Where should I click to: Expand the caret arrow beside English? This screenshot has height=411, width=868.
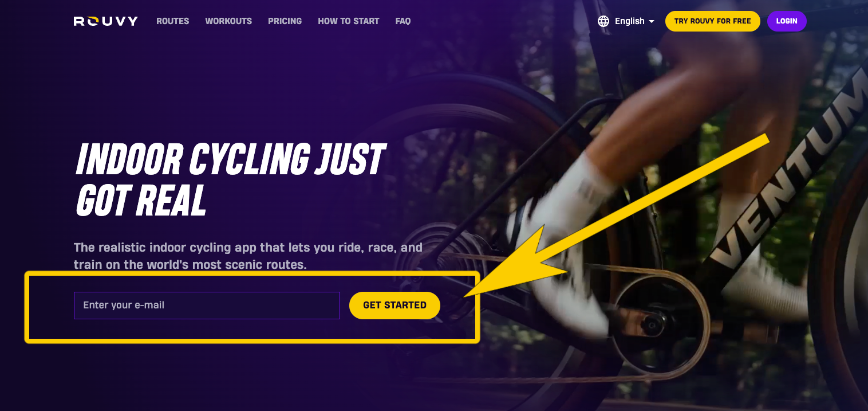(x=651, y=22)
